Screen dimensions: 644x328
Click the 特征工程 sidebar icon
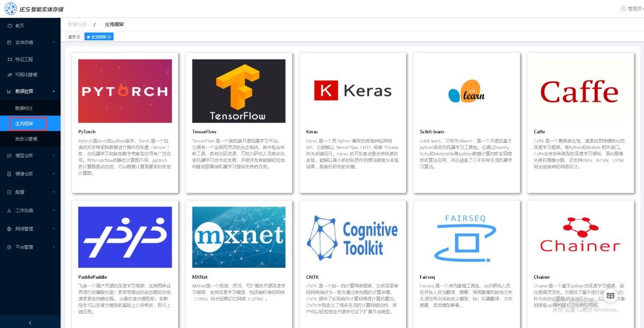point(10,59)
